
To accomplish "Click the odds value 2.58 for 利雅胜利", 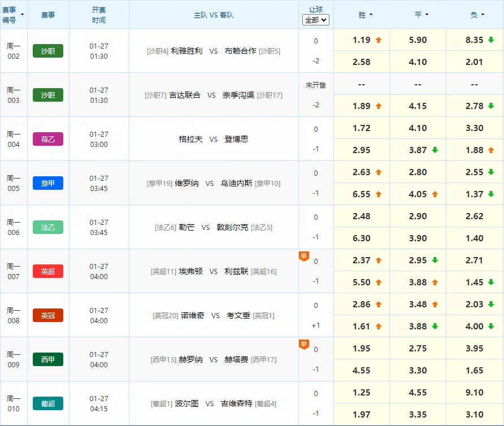I will click(361, 61).
